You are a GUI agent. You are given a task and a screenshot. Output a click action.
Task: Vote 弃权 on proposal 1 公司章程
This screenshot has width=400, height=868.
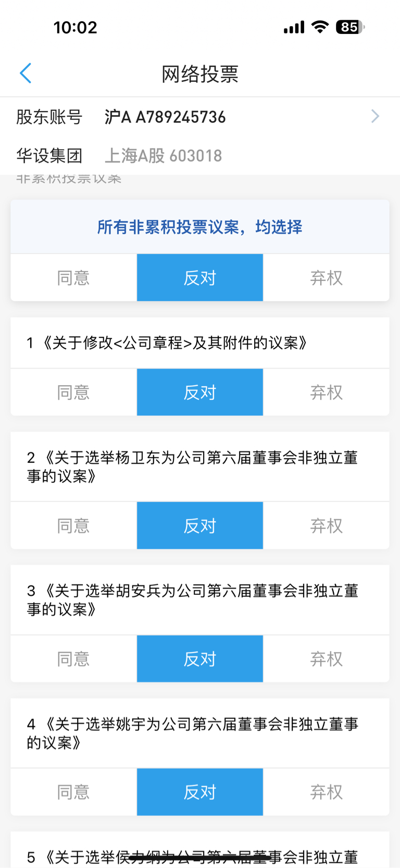(326, 392)
